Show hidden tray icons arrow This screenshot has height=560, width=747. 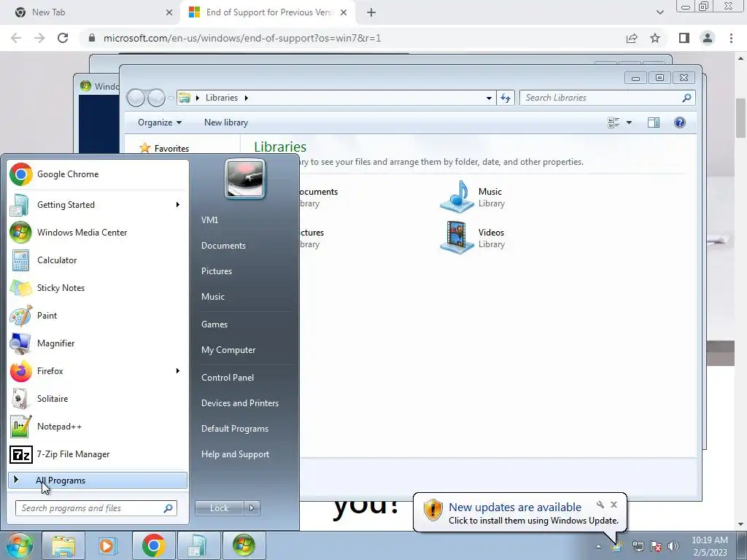[x=598, y=547]
